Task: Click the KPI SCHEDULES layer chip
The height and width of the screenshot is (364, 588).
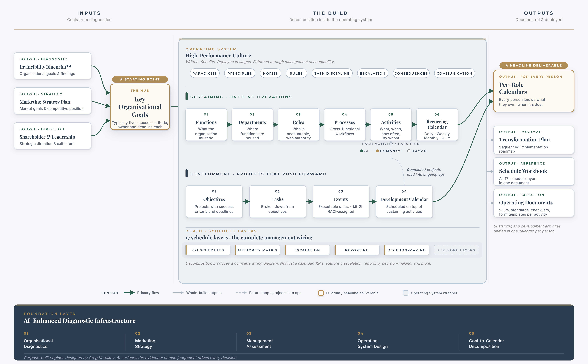Action: click(x=208, y=250)
